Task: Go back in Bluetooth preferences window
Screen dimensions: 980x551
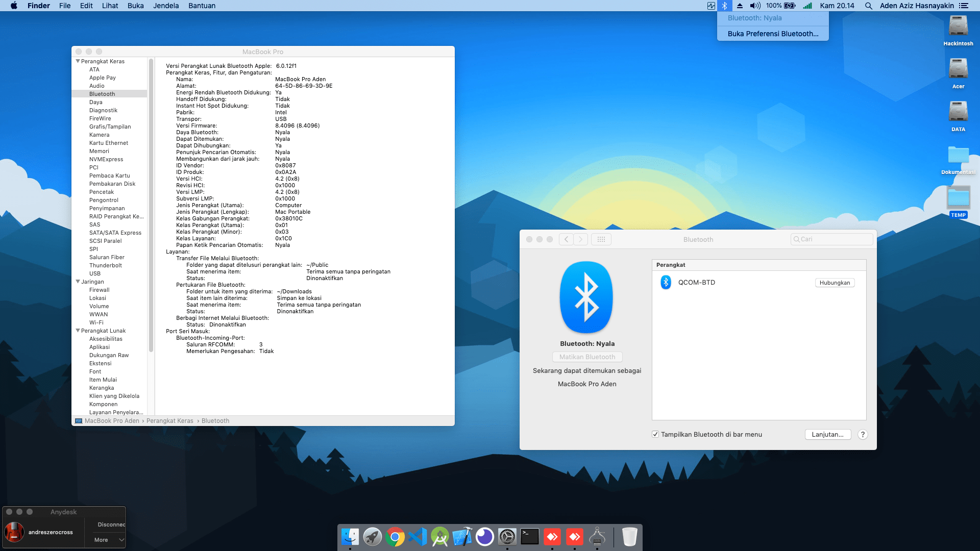Action: point(566,239)
